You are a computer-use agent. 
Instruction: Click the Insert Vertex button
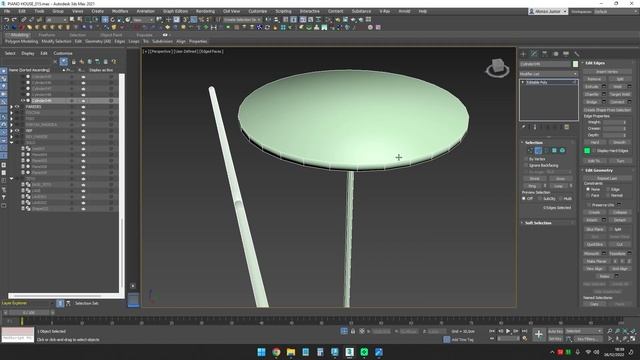[607, 71]
